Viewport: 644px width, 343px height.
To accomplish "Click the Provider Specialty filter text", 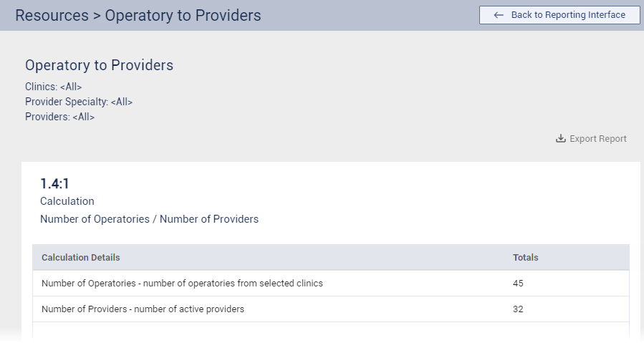I will click(x=79, y=102).
